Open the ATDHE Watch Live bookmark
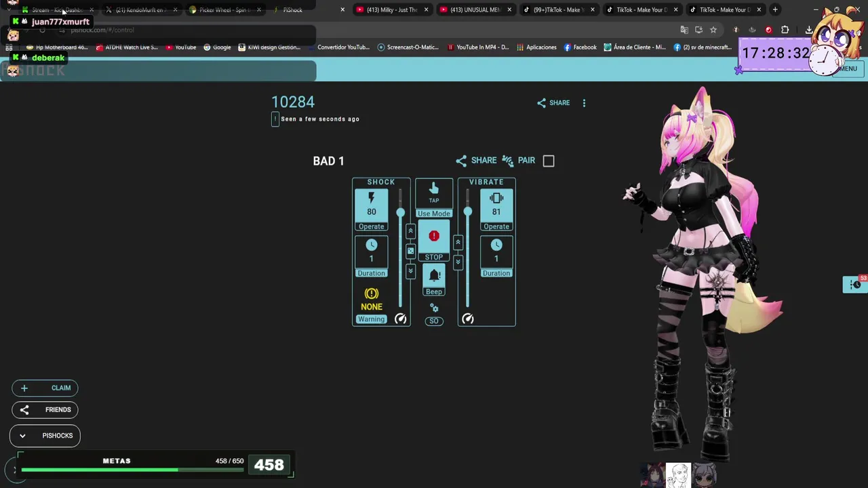Viewport: 868px width, 488px height. (127, 47)
